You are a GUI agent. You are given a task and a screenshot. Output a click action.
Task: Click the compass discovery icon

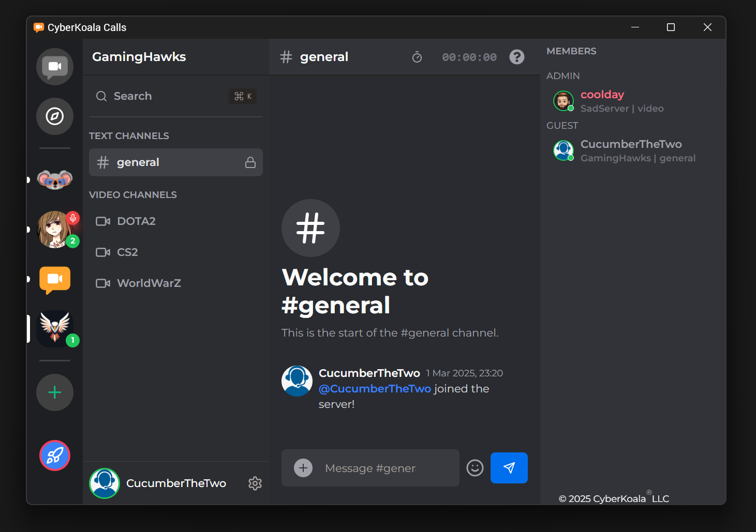(54, 116)
